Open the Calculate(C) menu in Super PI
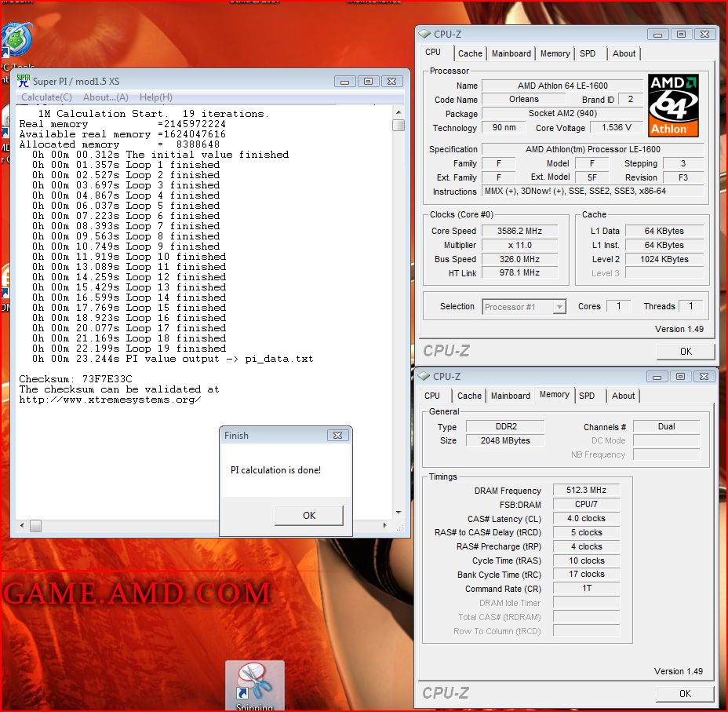Viewport: 728px width, 712px height. coord(46,97)
